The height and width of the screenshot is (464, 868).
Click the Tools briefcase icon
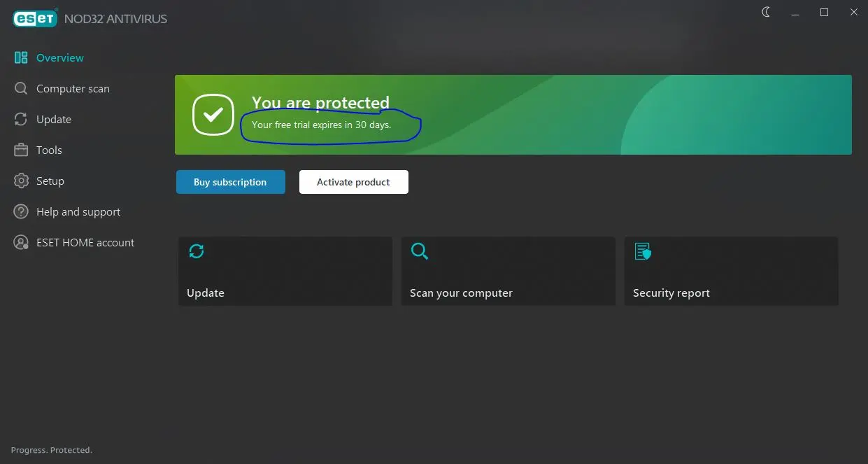click(21, 150)
